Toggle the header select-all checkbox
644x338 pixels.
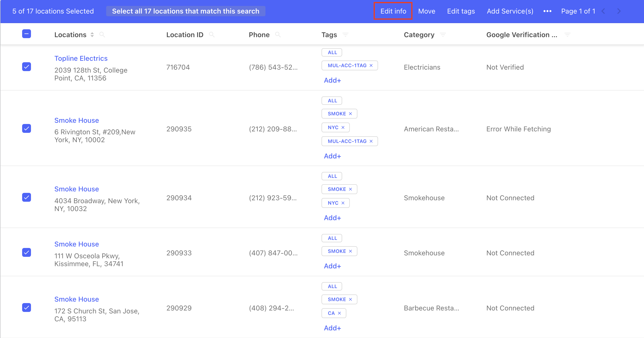click(x=27, y=34)
